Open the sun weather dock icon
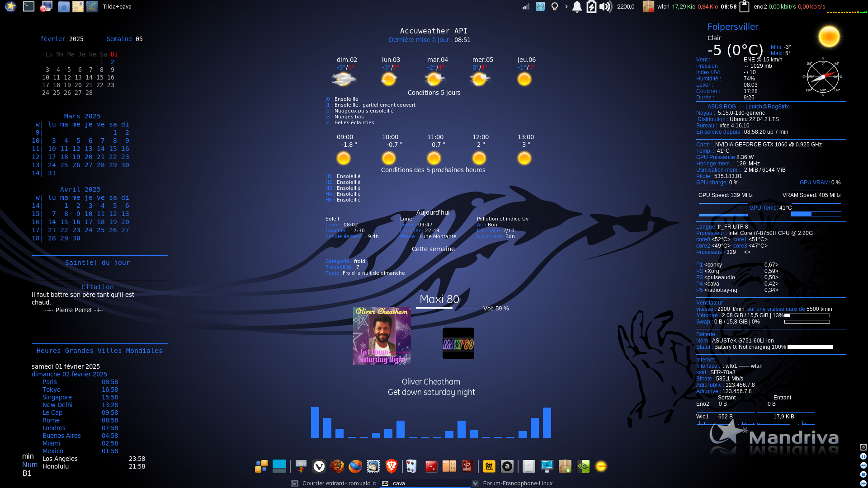The width and height of the screenshot is (868, 488). [x=601, y=466]
